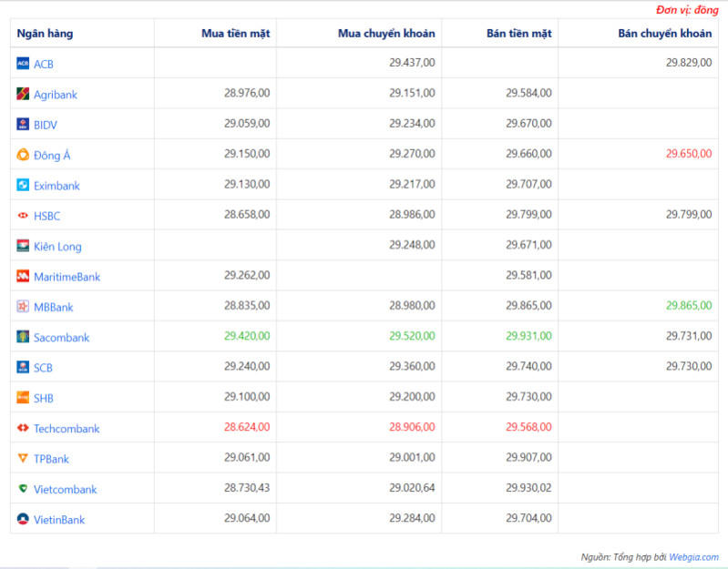Click the "Ngân hàng" column header
The image size is (728, 569).
click(x=45, y=34)
